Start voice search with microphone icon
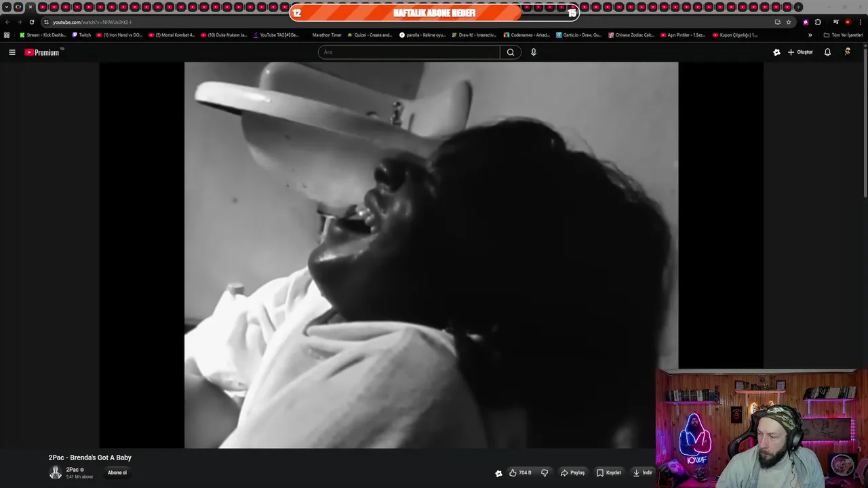868x488 pixels. coord(534,52)
